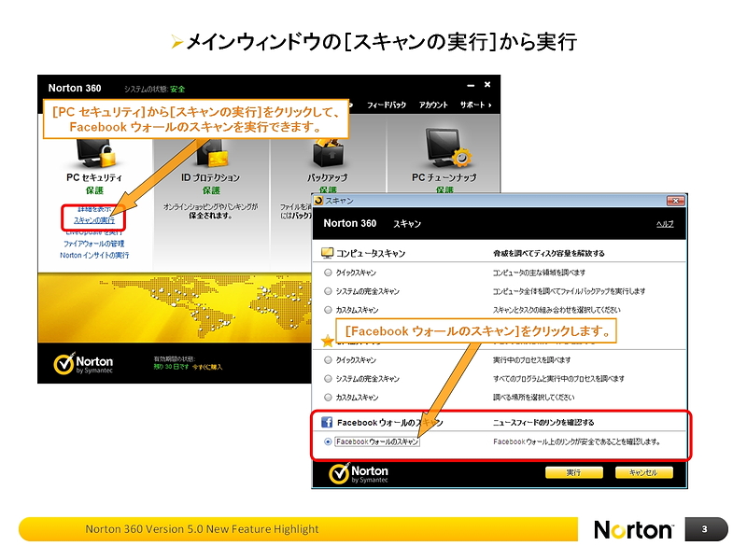Close the スキャン dialog window
This screenshot has width=747, height=560.
pyautogui.click(x=675, y=201)
